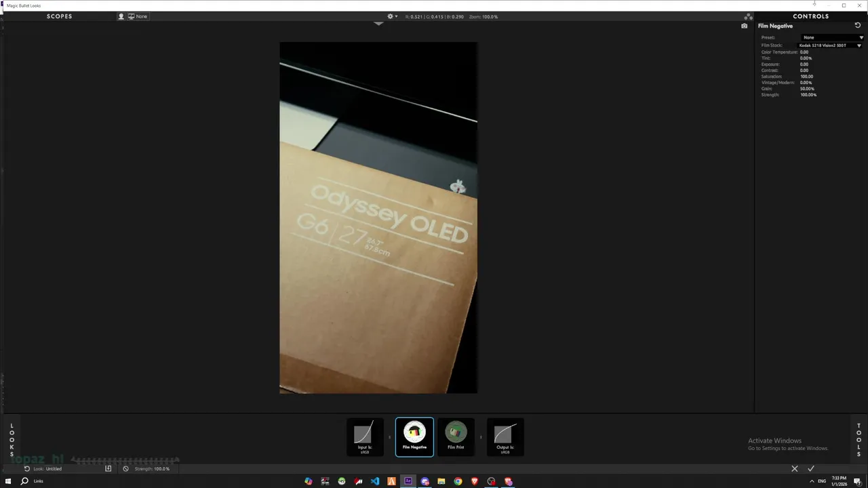Open the gear settings menu above preview

pos(392,16)
